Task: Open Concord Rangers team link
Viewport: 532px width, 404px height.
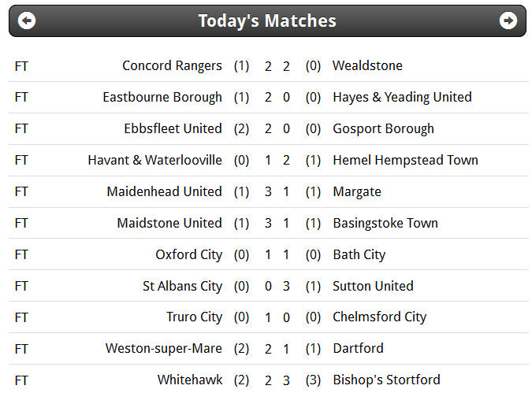Action: pyautogui.click(x=172, y=65)
